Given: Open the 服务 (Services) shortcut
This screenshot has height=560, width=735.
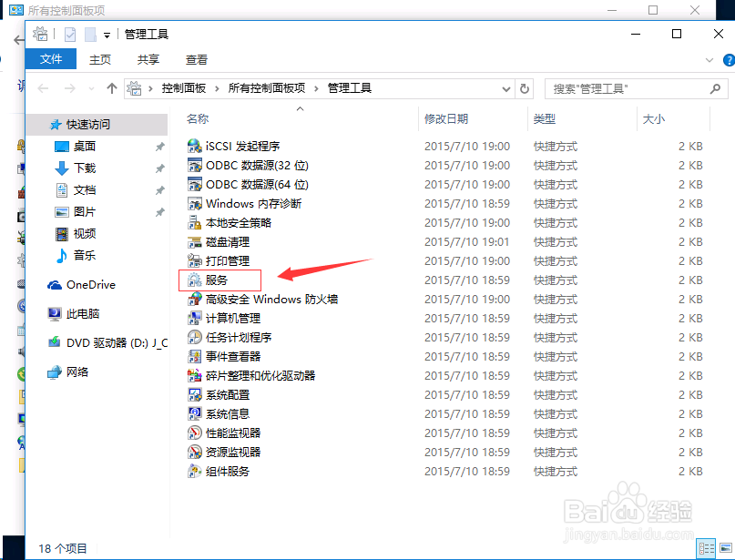Looking at the screenshot, I should (x=219, y=280).
